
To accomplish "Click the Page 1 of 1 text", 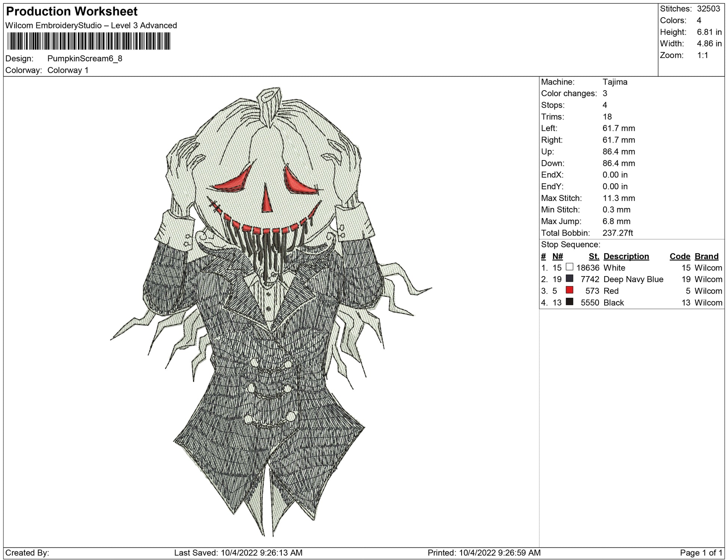I will [x=701, y=553].
